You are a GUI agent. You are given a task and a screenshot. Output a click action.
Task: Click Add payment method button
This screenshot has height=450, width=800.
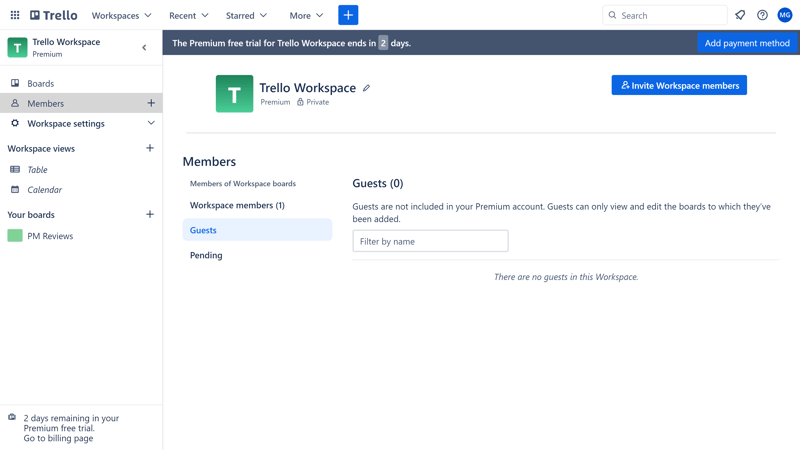(747, 43)
